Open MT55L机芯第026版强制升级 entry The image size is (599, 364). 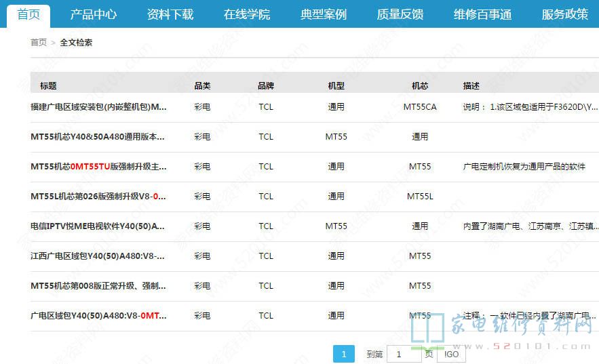pos(98,196)
